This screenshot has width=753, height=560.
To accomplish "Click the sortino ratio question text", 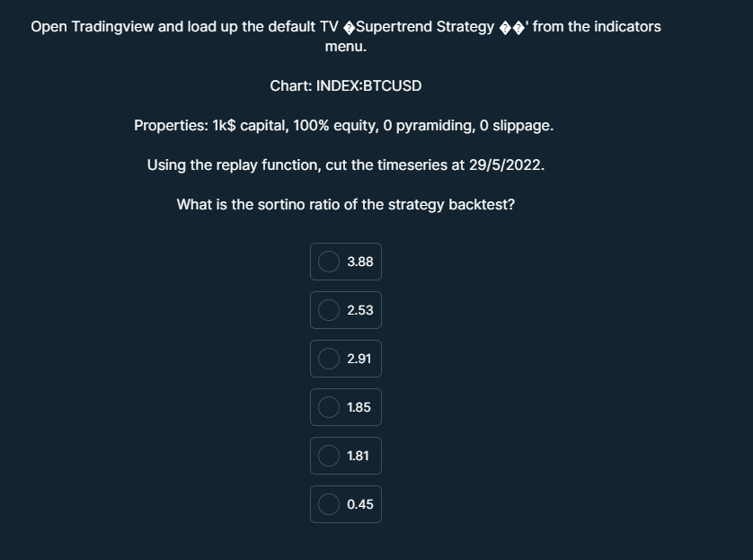I will (x=346, y=205).
